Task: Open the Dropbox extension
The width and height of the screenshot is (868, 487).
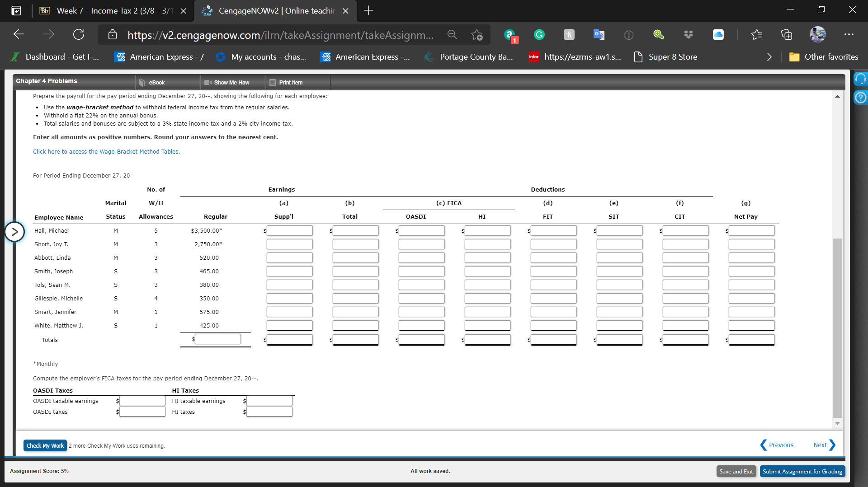Action: 688,34
